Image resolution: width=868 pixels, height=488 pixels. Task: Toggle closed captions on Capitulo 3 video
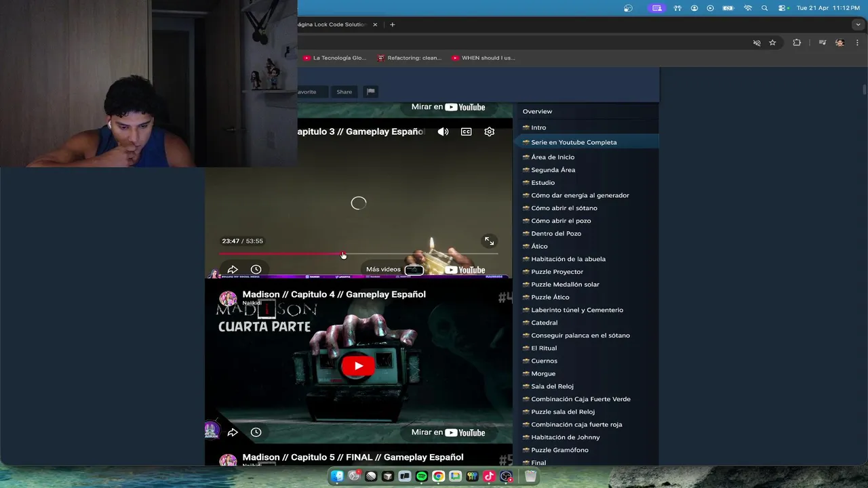coord(467,131)
